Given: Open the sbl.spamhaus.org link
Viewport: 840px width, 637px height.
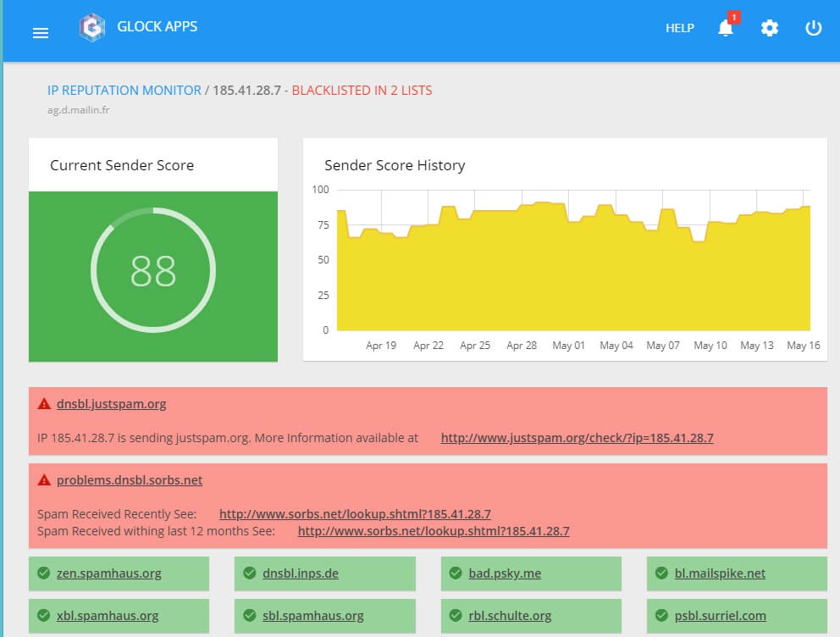Looking at the screenshot, I should (x=312, y=616).
